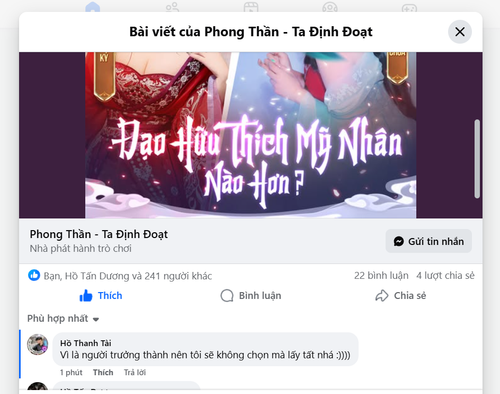The height and width of the screenshot is (394, 500).
Task: Close the post dialog with X
Action: point(460,32)
